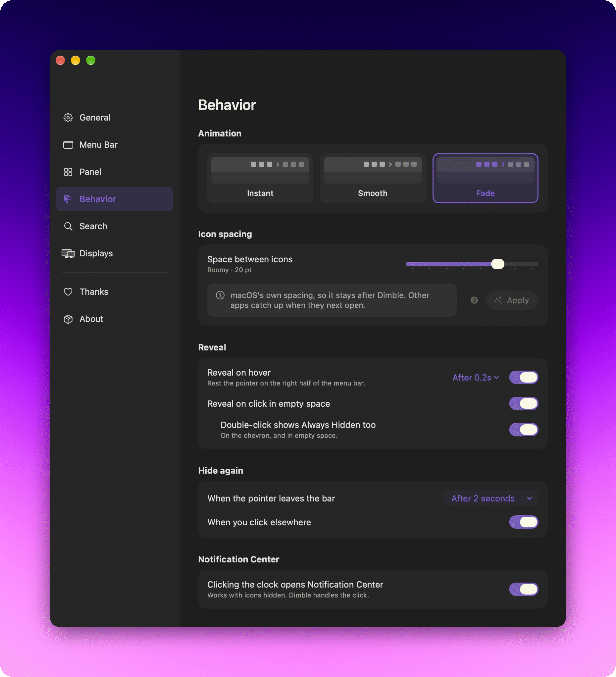The height and width of the screenshot is (677, 616).
Task: Toggle Double-click shows Always Hidden too
Action: pos(524,430)
